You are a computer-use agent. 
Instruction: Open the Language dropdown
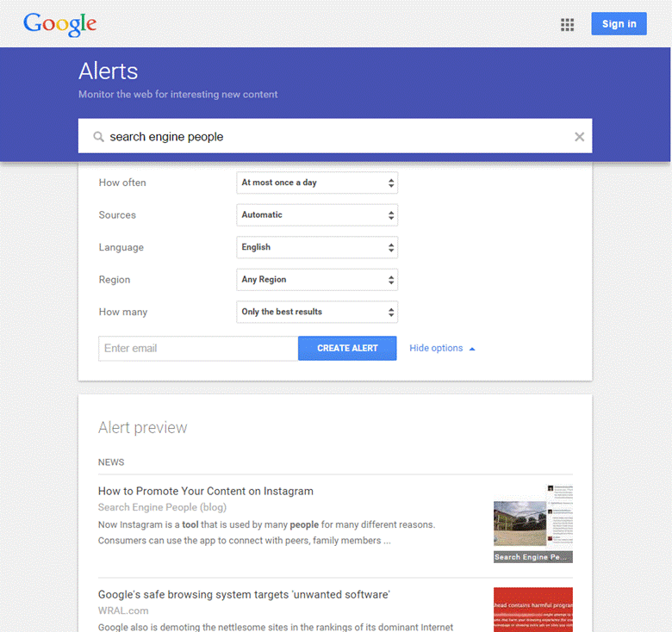pyautogui.click(x=316, y=247)
